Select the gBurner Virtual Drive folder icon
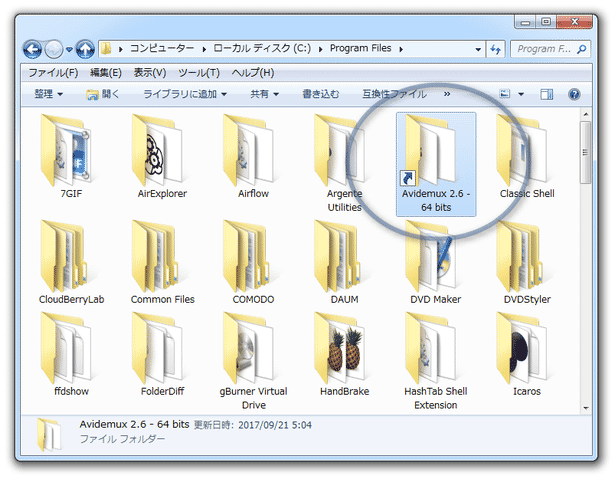The image size is (615, 479). 249,348
